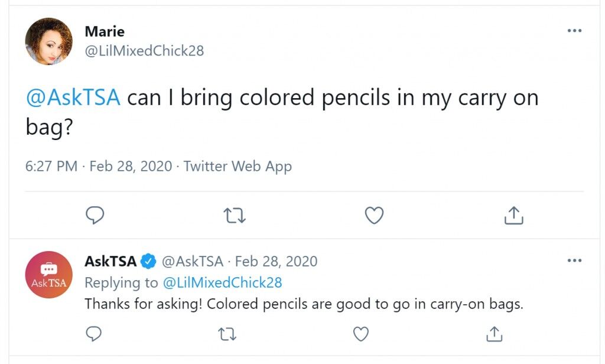Click the @LilMixedChick28 handle under Marie
Screen dimensions: 605x364
click(144, 51)
